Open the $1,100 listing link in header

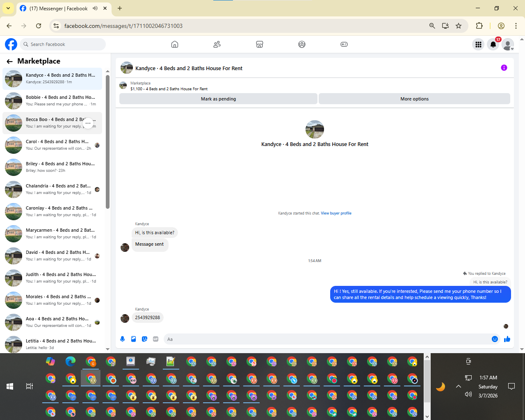[x=169, y=89]
